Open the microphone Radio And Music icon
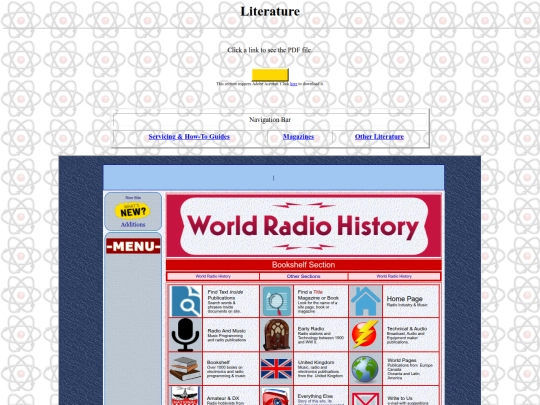The width and height of the screenshot is (540, 405). coord(185,334)
